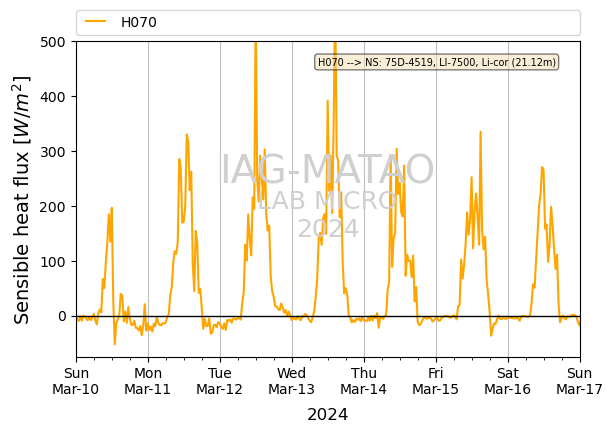Click the Sensible heat flux axis title
Image resolution: width=613 pixels, height=433 pixels.
pyautogui.click(x=22, y=200)
